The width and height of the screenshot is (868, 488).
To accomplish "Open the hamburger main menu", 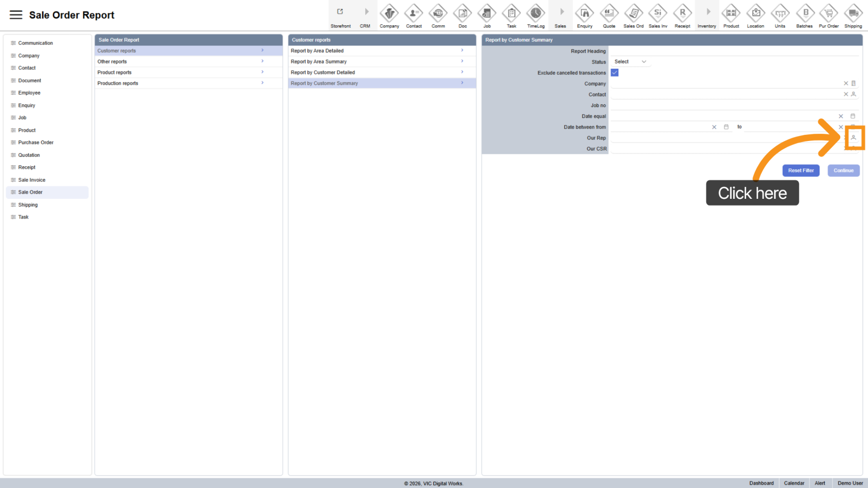I will (x=16, y=15).
